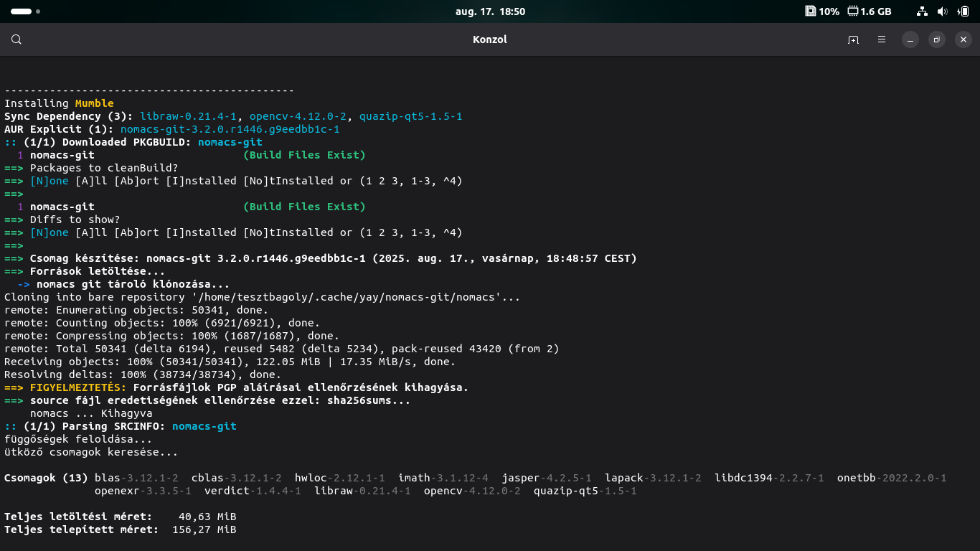
Task: Click the first green 'Build Files Exist' text
Action: [x=304, y=155]
